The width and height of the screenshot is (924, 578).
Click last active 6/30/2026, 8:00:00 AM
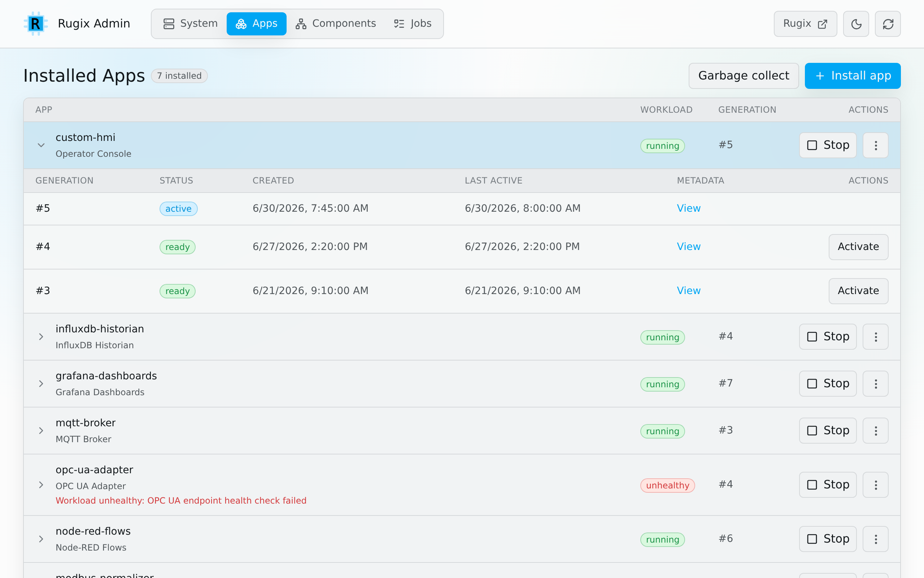(x=522, y=208)
